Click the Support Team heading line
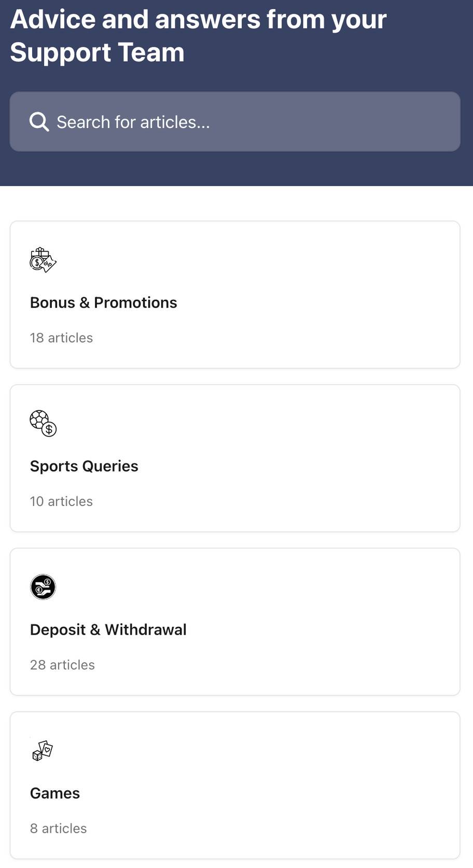Image resolution: width=473 pixels, height=868 pixels. click(x=98, y=53)
